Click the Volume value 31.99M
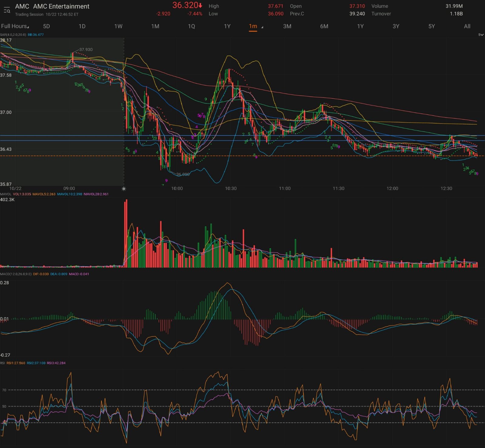This screenshot has width=485, height=448. [x=454, y=6]
